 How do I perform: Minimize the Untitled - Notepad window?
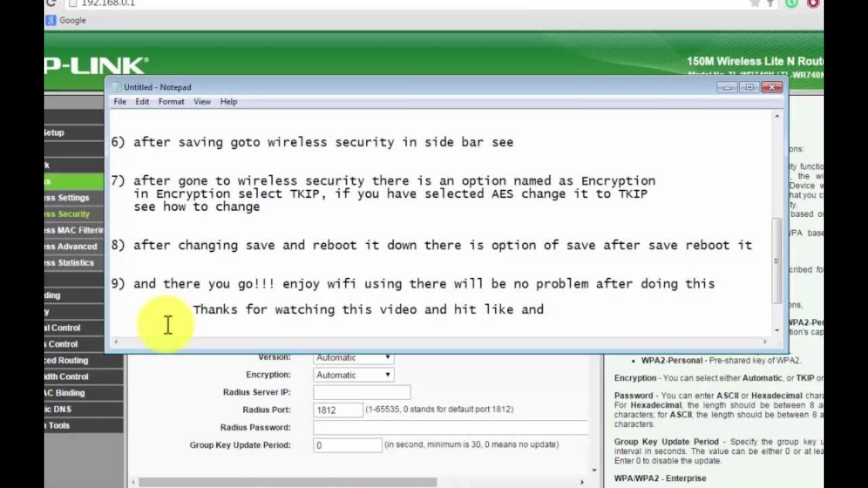tap(726, 87)
